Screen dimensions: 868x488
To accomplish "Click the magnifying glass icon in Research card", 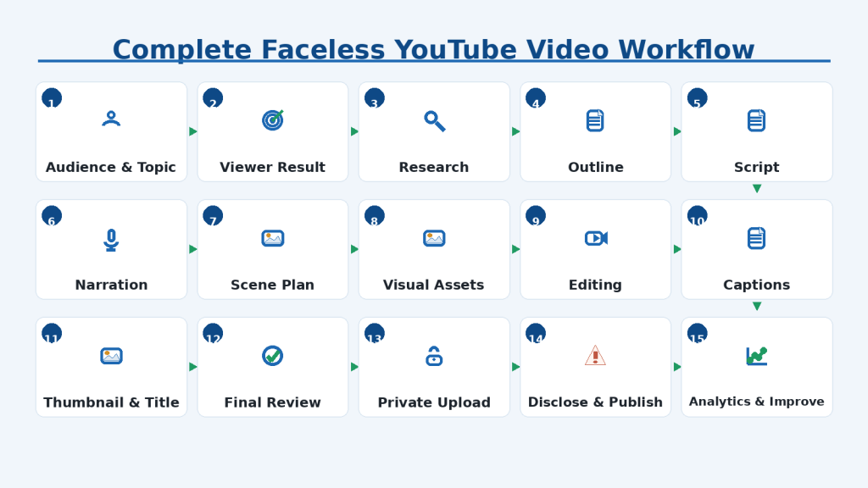I will (x=435, y=120).
